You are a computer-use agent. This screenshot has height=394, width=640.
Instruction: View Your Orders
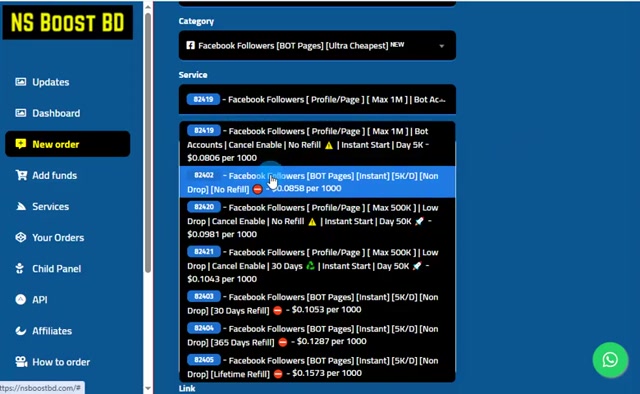[58, 237]
